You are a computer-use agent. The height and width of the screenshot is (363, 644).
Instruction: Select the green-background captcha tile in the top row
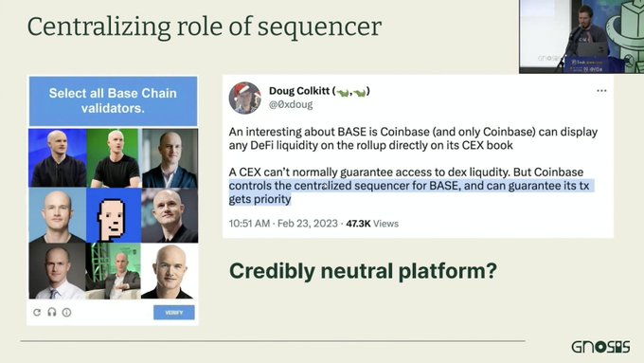pyautogui.click(x=114, y=158)
